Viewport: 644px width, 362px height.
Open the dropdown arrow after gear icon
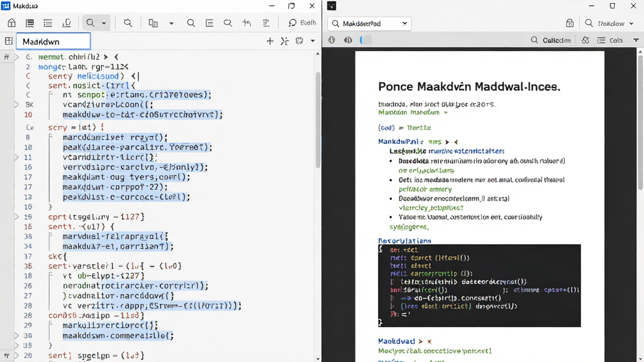(x=313, y=41)
